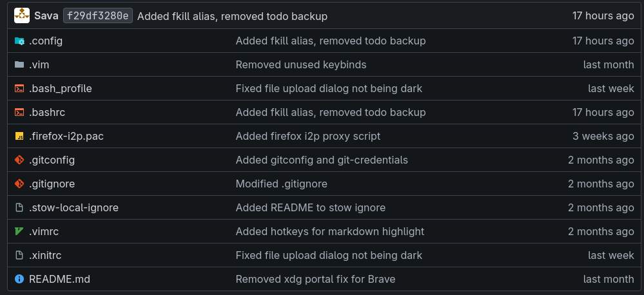Click the .vimrc Vim icon

[19, 231]
